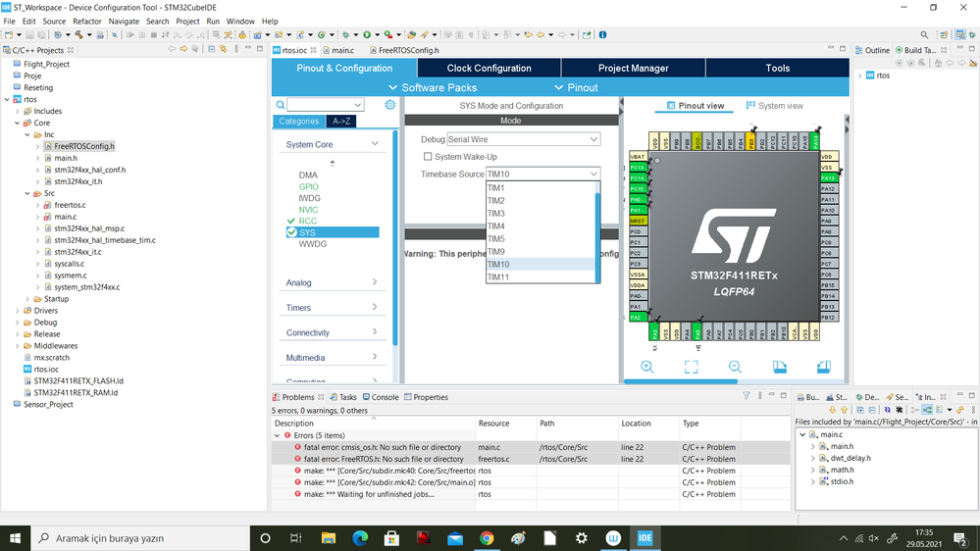
Task: Collapse the Errors (5 items) group
Action: pyautogui.click(x=278, y=435)
